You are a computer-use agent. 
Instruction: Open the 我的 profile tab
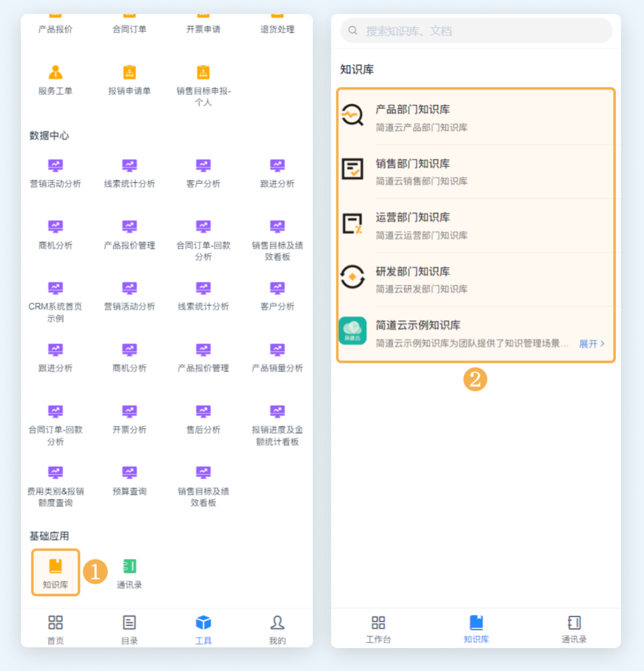[277, 629]
